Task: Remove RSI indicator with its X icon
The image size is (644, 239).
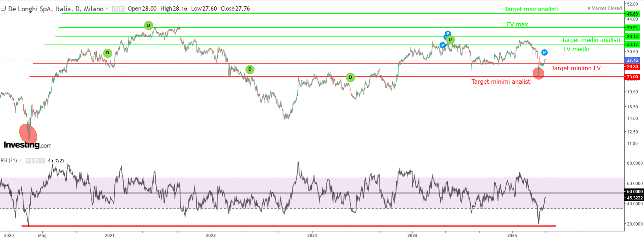Action: pos(42,161)
